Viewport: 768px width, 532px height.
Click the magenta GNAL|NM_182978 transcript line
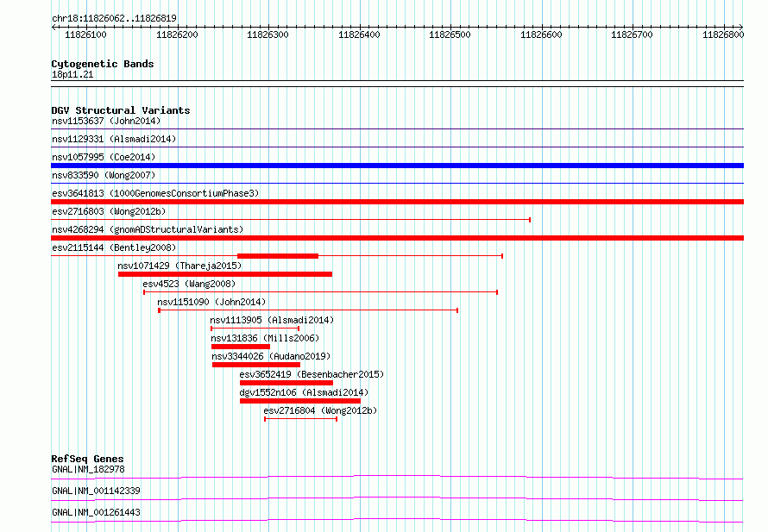(x=397, y=477)
